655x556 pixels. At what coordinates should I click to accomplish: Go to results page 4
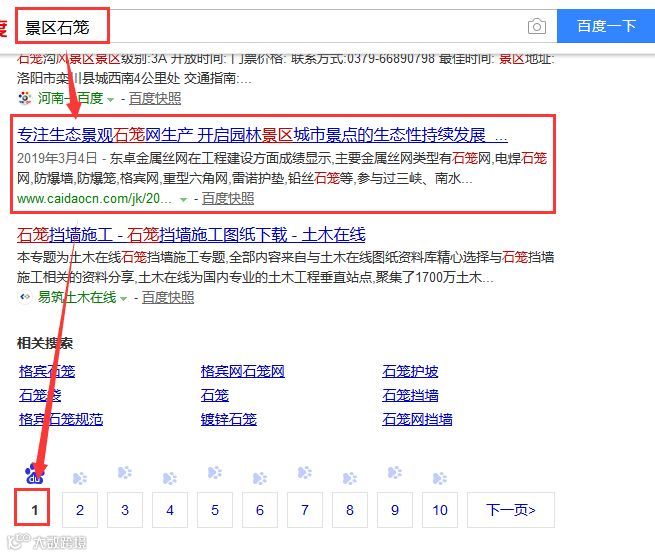point(170,510)
